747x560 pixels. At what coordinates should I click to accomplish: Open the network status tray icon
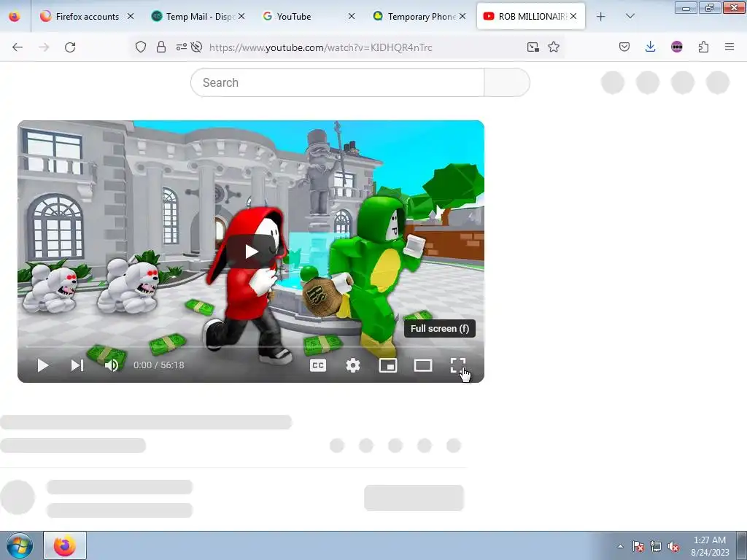coord(656,546)
